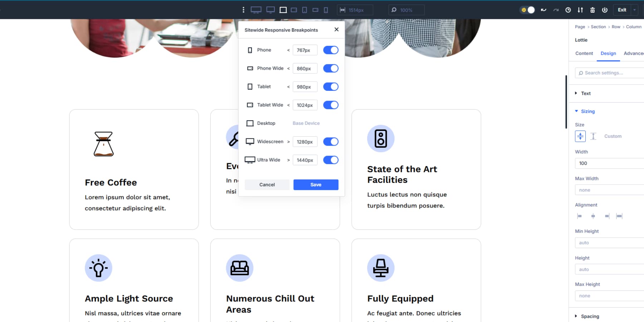Click the Undo icon in toolbar
This screenshot has height=322, width=644.
pos(543,10)
